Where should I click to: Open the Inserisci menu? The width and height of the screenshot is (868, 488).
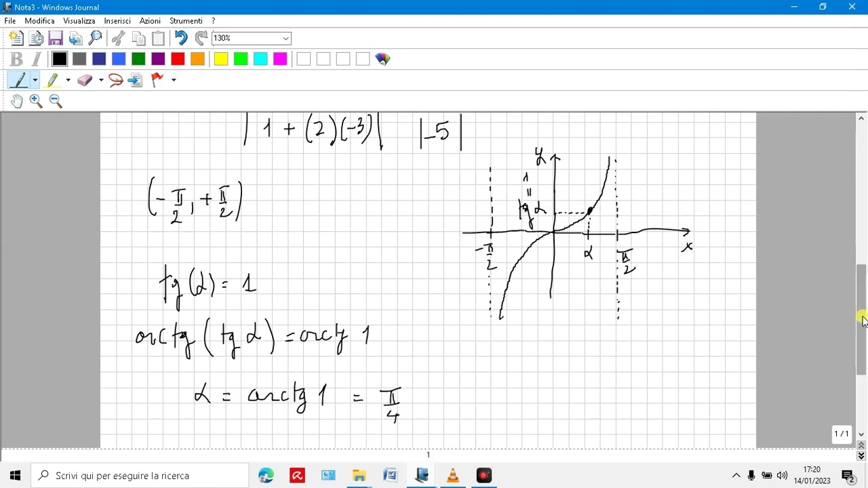pos(117,21)
